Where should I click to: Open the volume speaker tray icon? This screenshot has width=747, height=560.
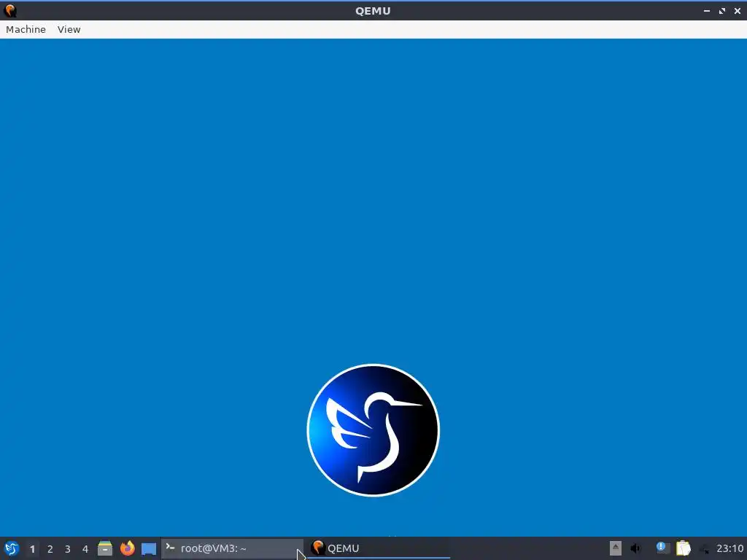pyautogui.click(x=636, y=548)
